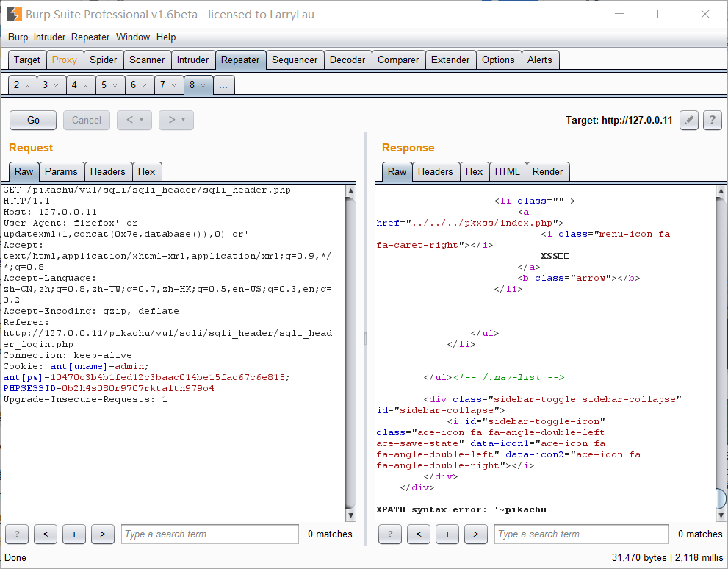
Task: Click the XPATH syntax error text
Action: pos(464,509)
